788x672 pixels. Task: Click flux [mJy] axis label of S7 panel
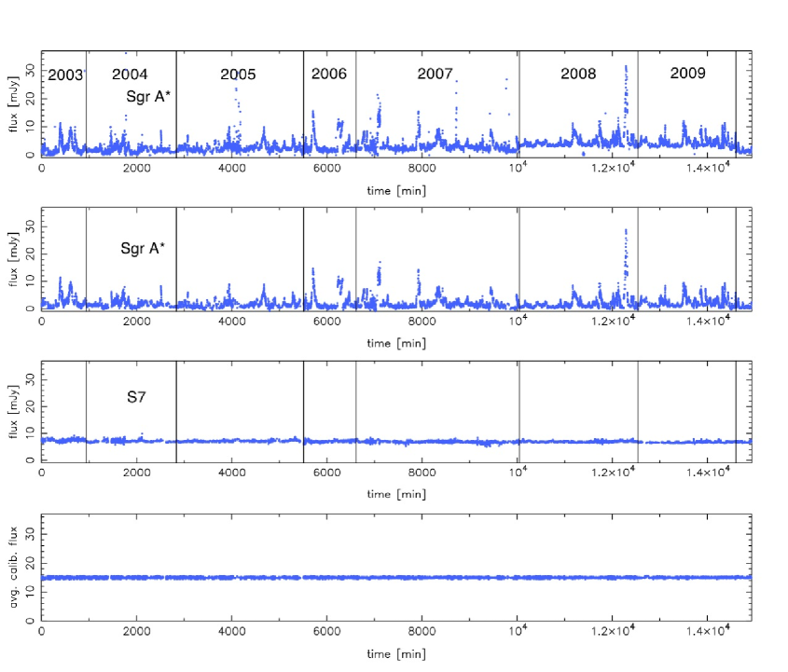coord(13,412)
